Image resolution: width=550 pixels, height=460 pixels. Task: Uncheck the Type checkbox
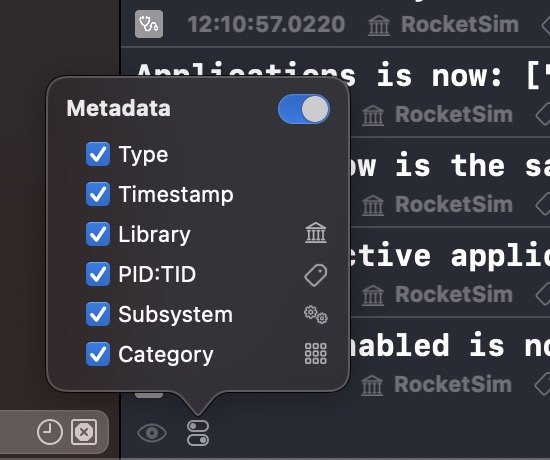(x=98, y=154)
